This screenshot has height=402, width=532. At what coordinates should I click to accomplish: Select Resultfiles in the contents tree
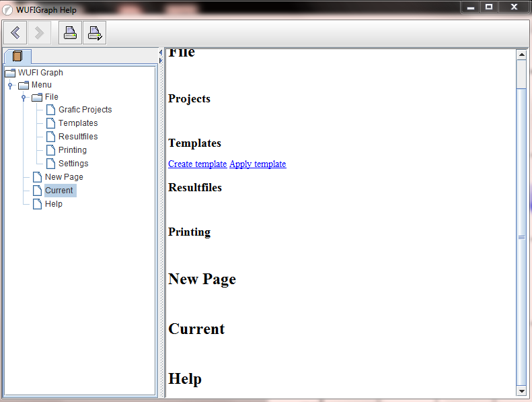(x=77, y=137)
